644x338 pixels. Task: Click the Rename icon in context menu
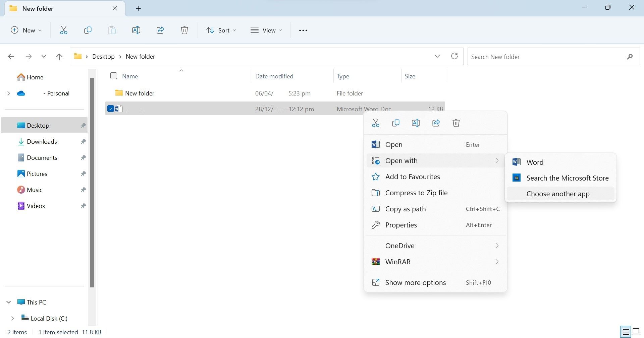tap(416, 123)
